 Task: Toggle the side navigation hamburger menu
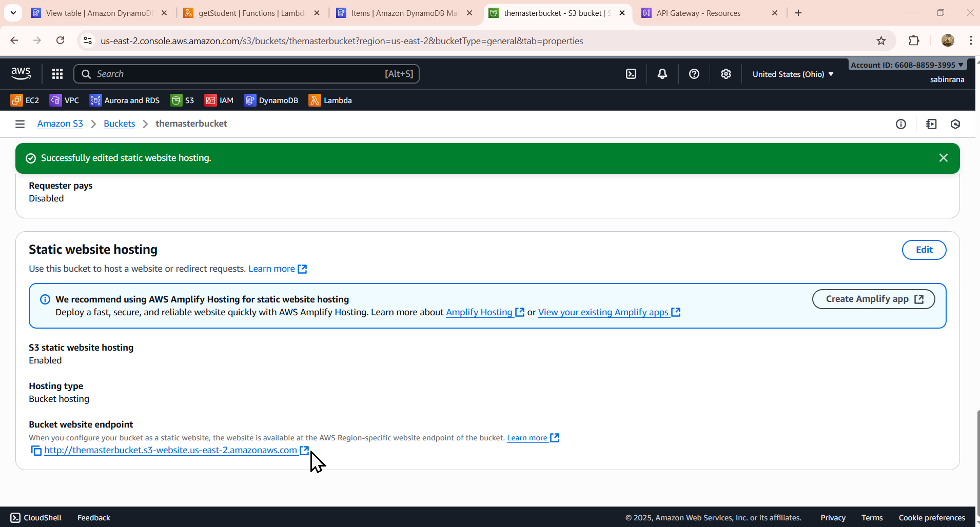coord(20,124)
